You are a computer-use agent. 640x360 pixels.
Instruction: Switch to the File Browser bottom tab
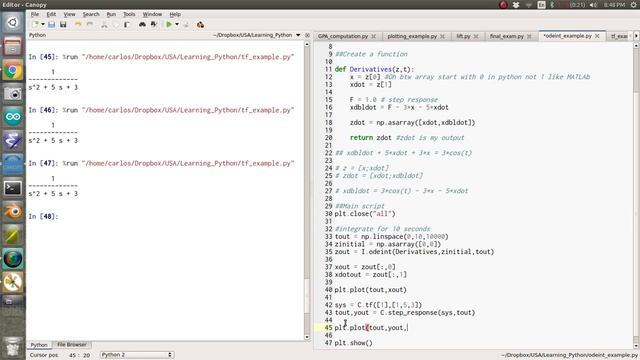coord(71,344)
